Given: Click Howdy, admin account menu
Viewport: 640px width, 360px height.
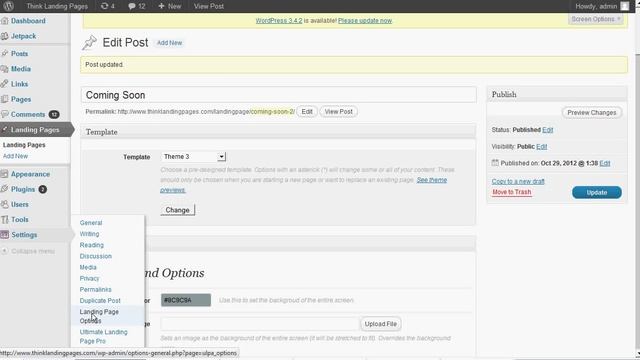Looking at the screenshot, I should click(x=596, y=6).
